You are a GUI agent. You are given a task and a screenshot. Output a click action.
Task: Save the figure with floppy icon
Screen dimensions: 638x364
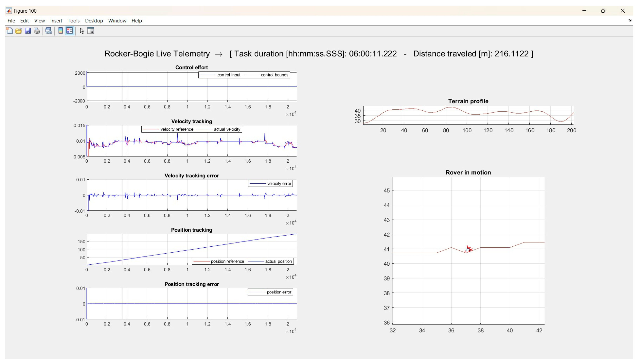(x=28, y=31)
